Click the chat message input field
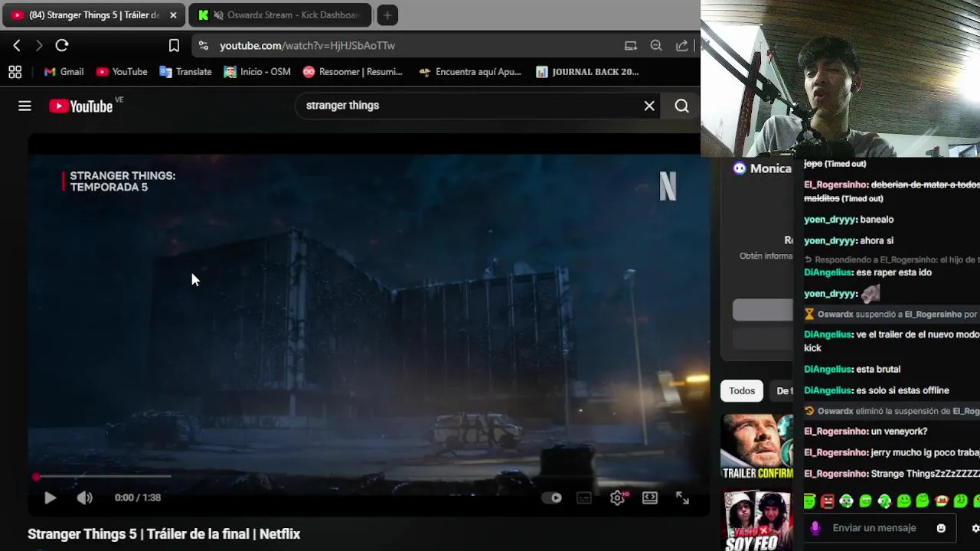Viewport: 980px width, 551px height. tap(874, 528)
